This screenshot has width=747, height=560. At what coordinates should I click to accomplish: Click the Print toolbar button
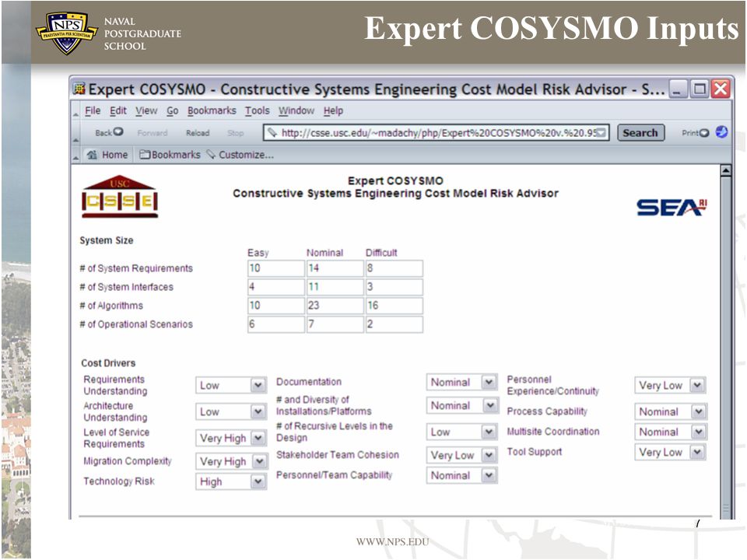coord(695,133)
